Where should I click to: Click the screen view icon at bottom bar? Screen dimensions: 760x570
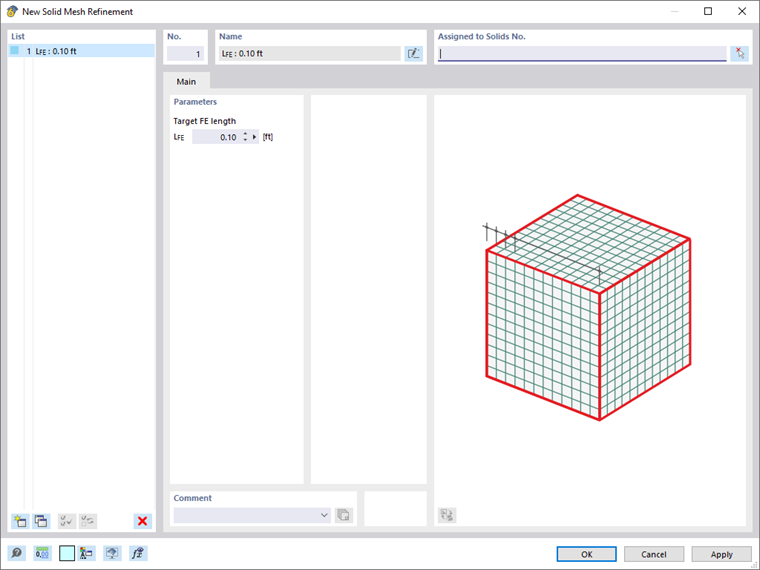pyautogui.click(x=112, y=553)
